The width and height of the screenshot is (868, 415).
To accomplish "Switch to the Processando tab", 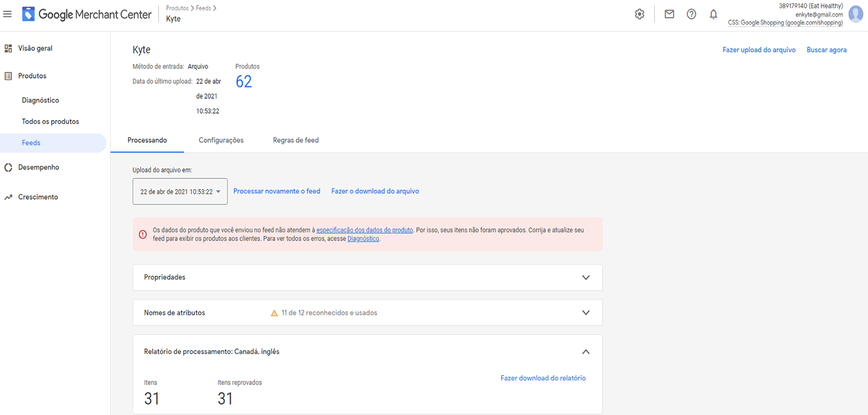I will 147,140.
